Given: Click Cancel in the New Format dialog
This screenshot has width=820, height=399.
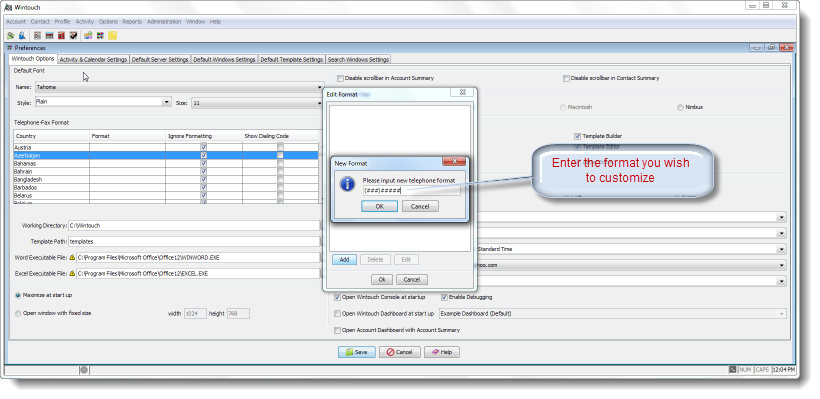Looking at the screenshot, I should (x=420, y=207).
